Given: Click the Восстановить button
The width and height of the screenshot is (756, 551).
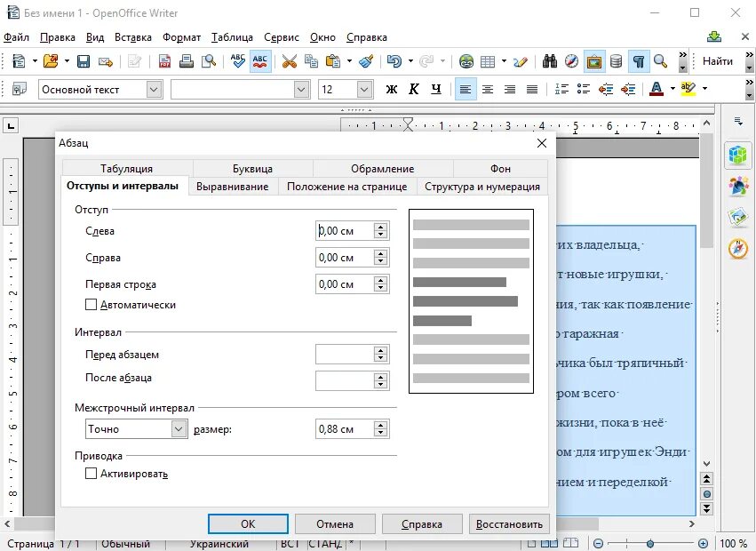Looking at the screenshot, I should 509,524.
